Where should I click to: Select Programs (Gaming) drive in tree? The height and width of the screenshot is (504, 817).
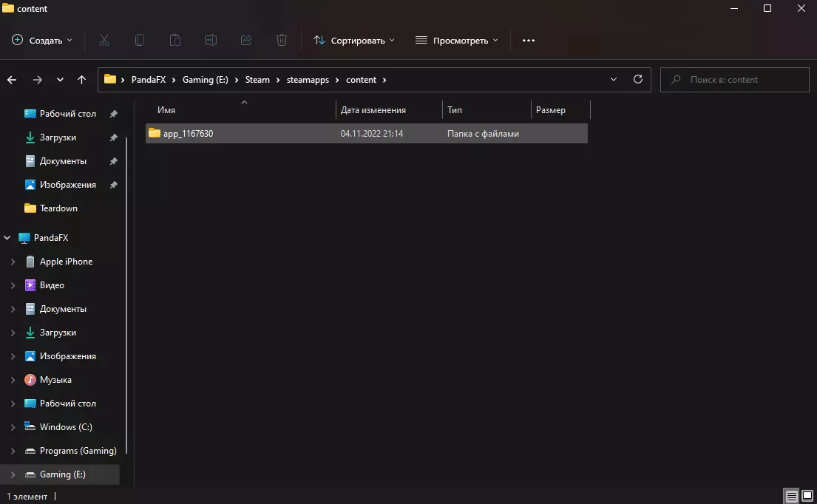pos(78,451)
